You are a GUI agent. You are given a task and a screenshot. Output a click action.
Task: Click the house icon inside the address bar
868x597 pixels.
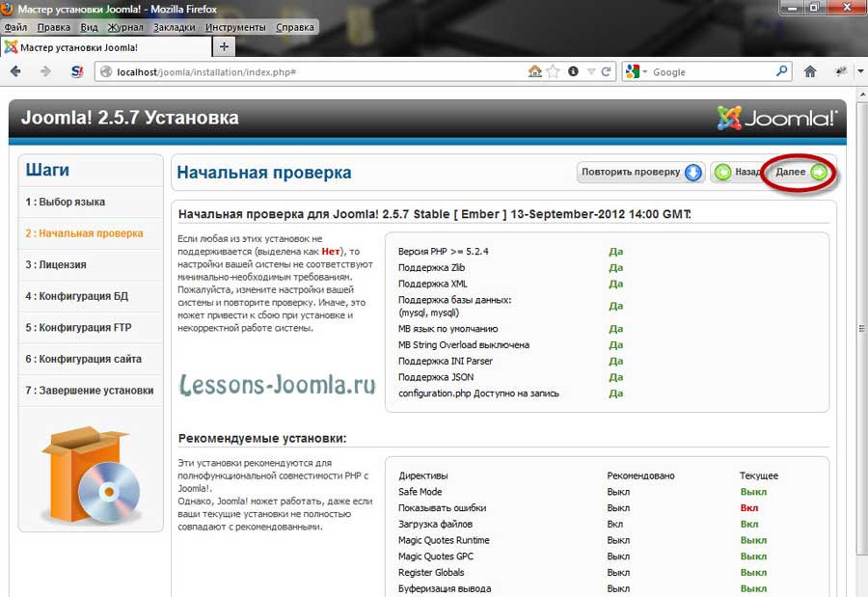click(534, 71)
